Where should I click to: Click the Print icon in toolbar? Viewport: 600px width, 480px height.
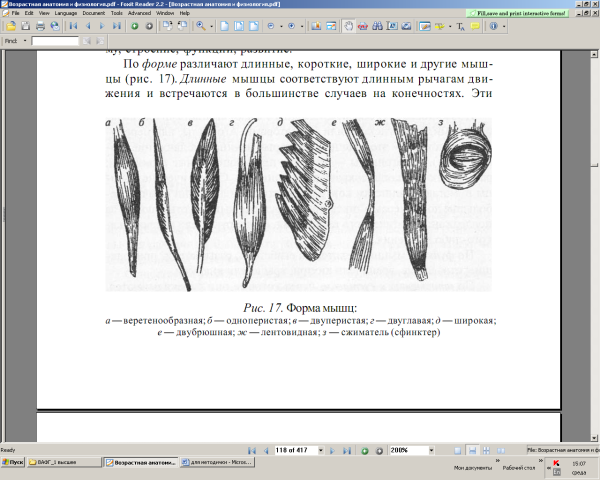[x=40, y=26]
